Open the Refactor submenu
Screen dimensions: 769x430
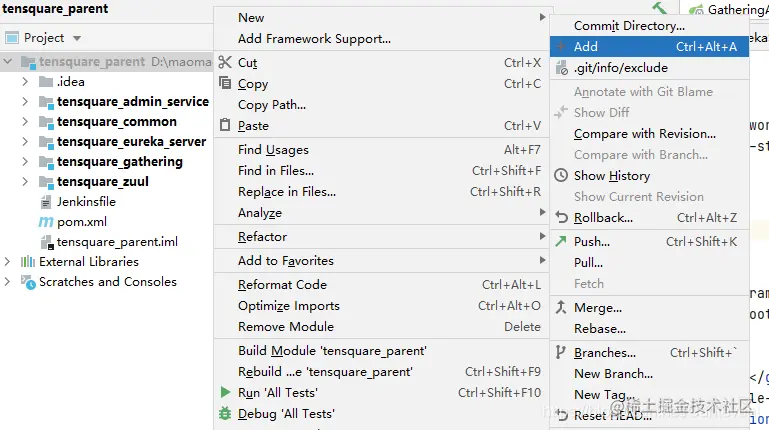point(382,237)
